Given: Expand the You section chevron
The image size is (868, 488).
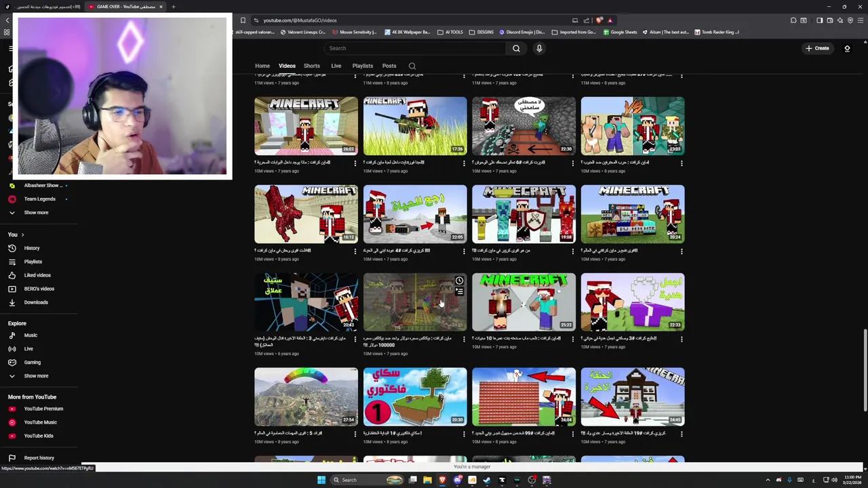Looking at the screenshot, I should point(22,235).
